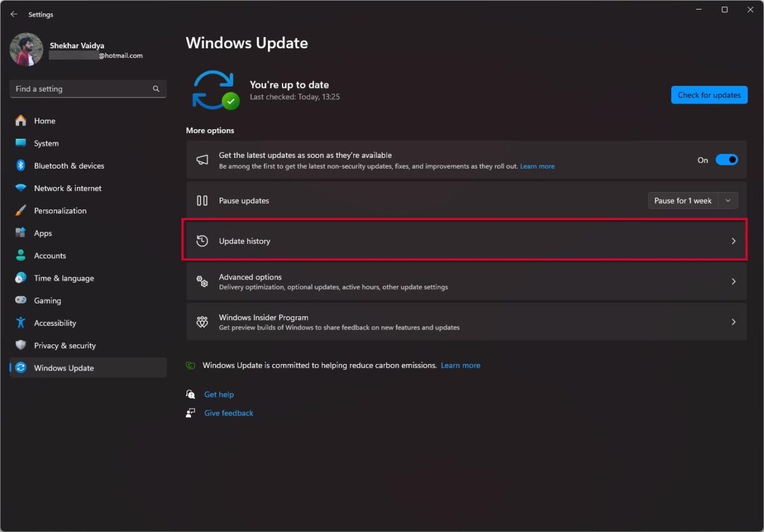Screen dimensions: 764x532
Task: Click the Accessibility figure icon
Action: click(21, 323)
